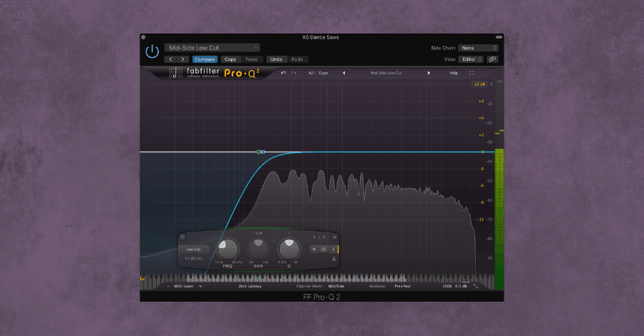Image resolution: width=644 pixels, height=336 pixels.
Task: Open the Analyzer Pre+Post settings
Action: 402,287
